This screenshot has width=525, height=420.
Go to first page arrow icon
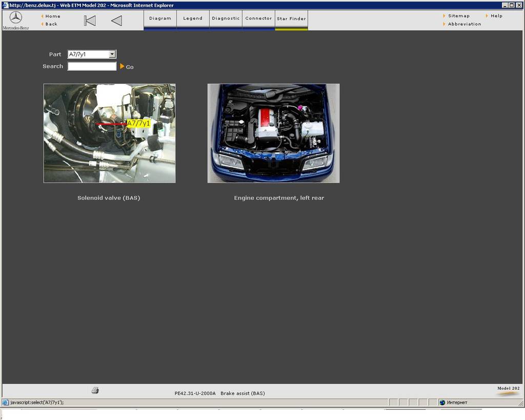(90, 21)
